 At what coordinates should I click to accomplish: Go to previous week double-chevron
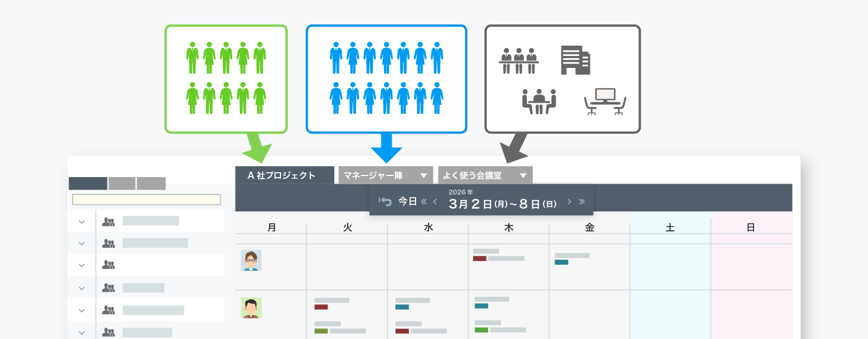(424, 202)
